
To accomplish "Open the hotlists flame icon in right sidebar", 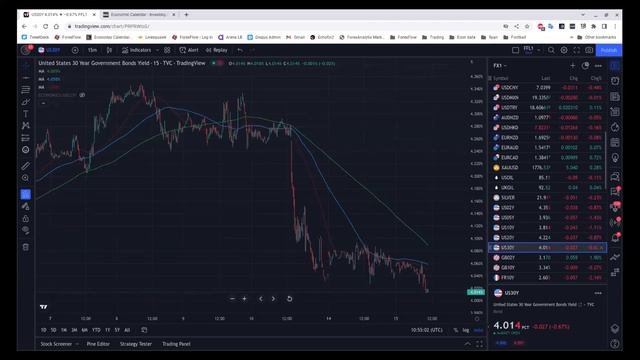I will pyautogui.click(x=615, y=127).
